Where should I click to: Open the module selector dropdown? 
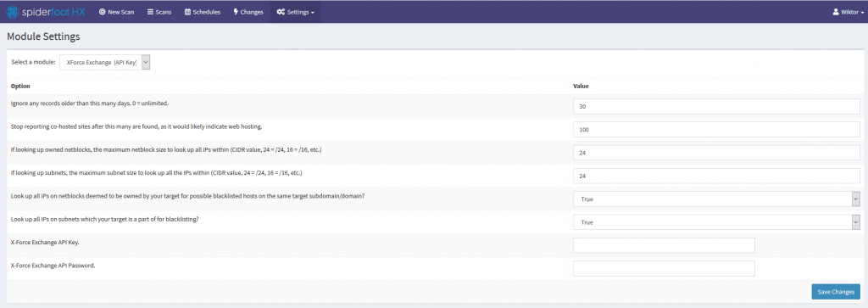point(105,63)
